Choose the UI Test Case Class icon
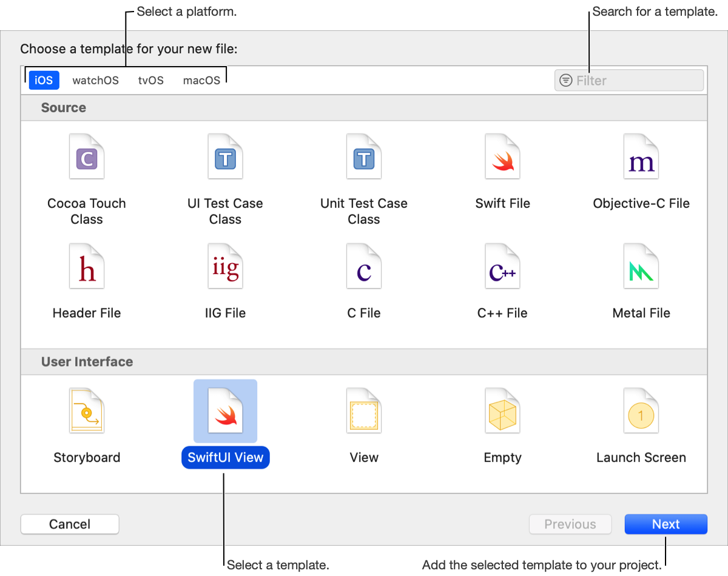This screenshot has width=728, height=576. point(225,157)
